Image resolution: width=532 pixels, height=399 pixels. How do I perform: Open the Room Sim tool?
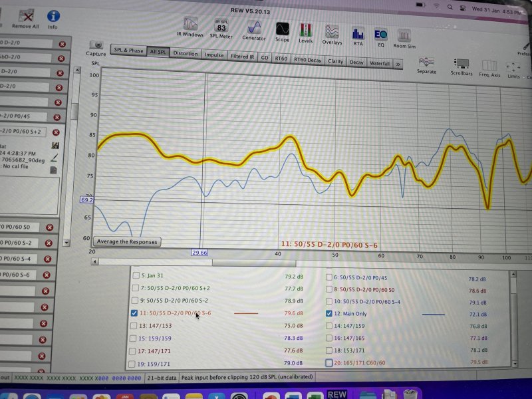(x=404, y=37)
